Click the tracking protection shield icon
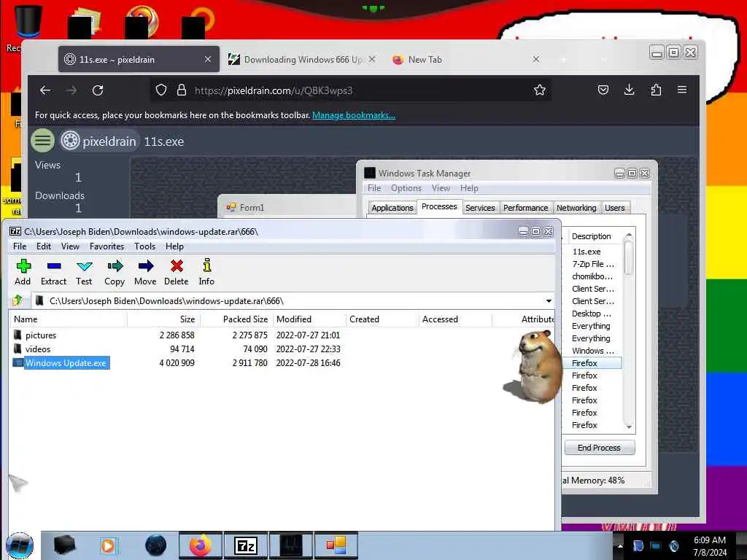The height and width of the screenshot is (560, 747). tap(161, 90)
